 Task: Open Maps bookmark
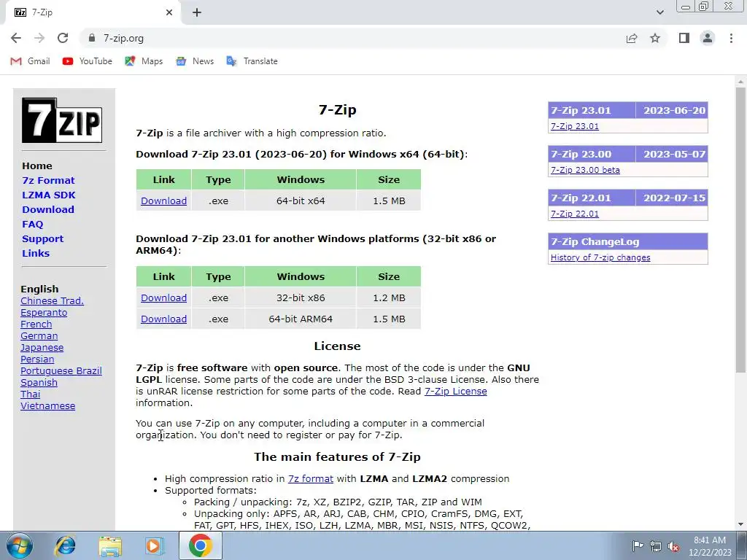click(x=144, y=61)
